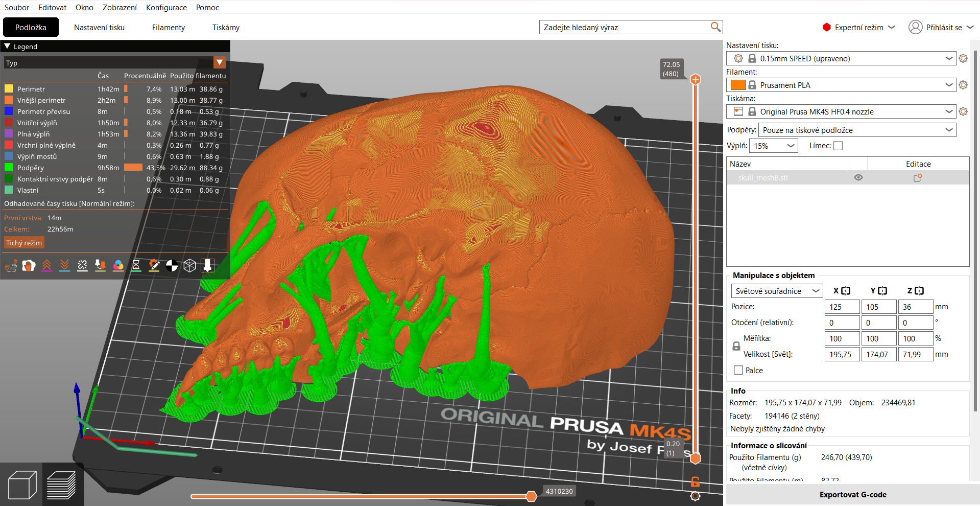
Task: Open filament settings gear next to Prusament PLA
Action: (x=963, y=85)
